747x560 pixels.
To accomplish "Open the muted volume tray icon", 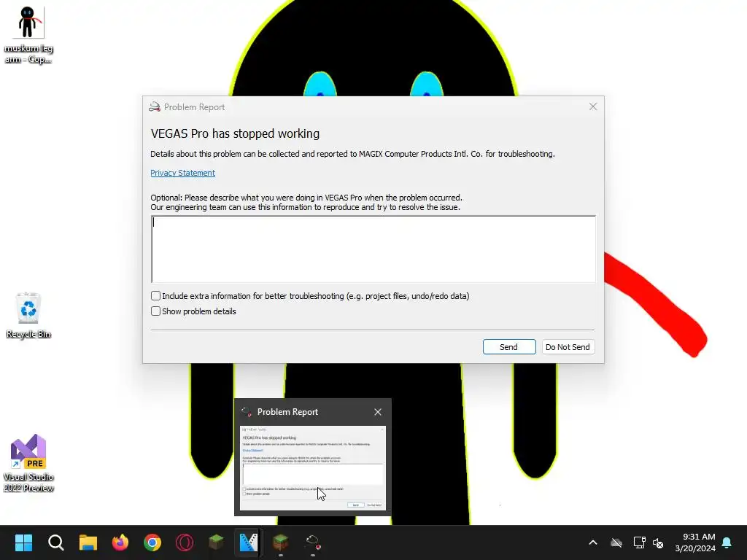I will pos(658,542).
